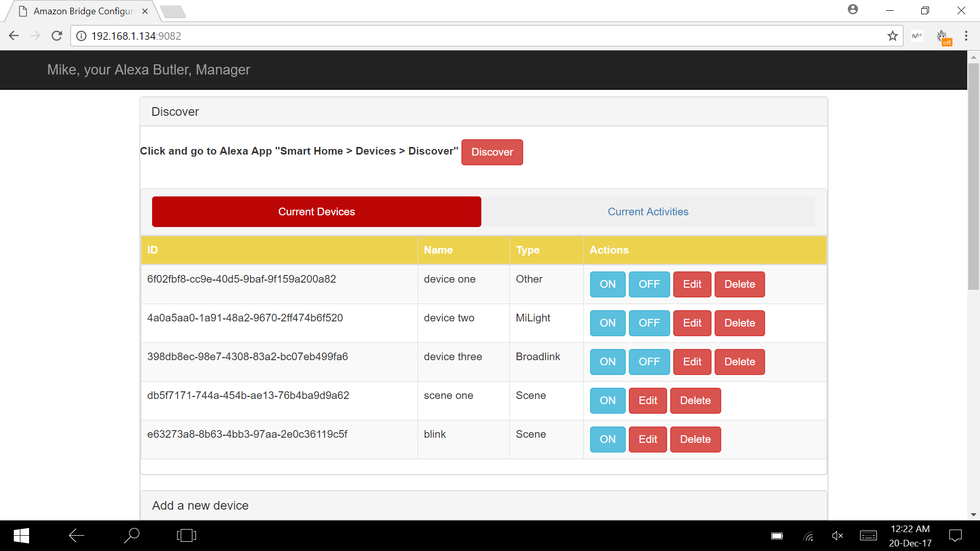Turn OFF device three
The height and width of the screenshot is (551, 980).
click(x=649, y=362)
